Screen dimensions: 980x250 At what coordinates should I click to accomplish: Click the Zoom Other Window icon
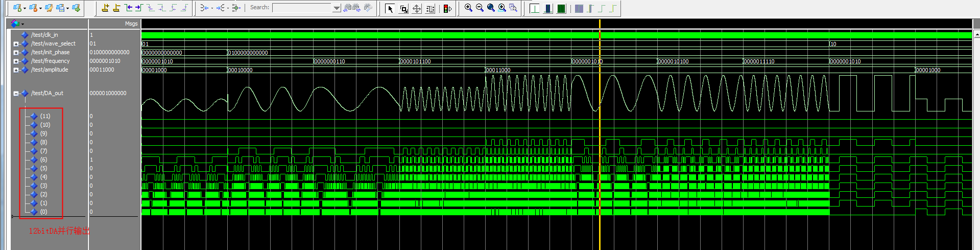click(x=513, y=8)
